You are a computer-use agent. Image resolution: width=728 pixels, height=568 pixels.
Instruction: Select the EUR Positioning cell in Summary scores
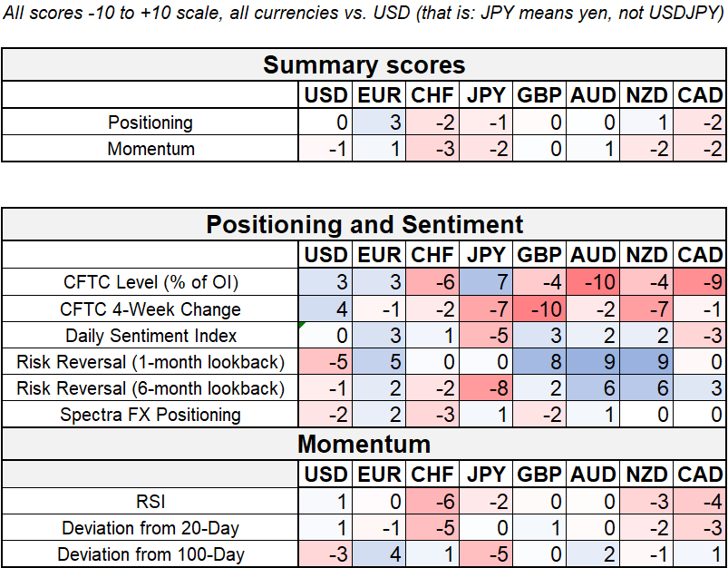coord(381,122)
